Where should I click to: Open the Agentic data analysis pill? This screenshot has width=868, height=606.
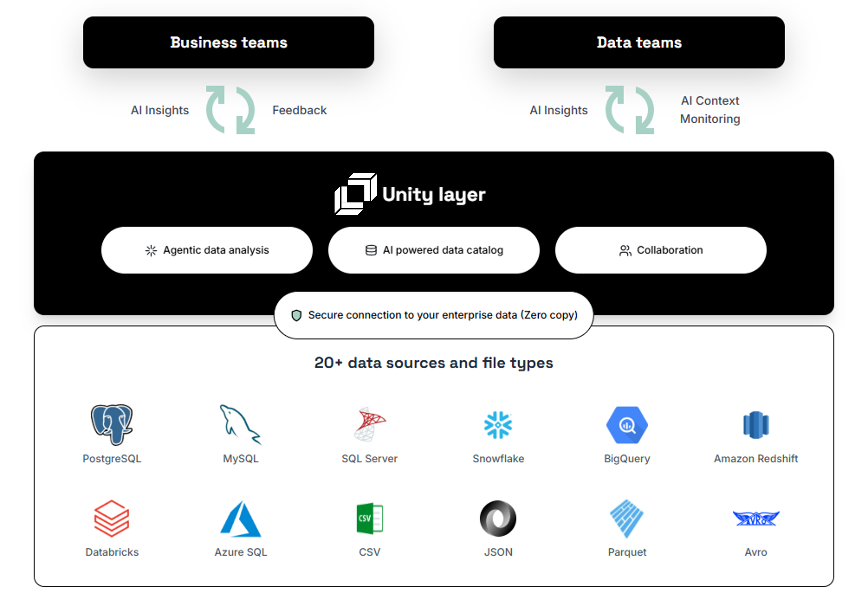(x=207, y=250)
